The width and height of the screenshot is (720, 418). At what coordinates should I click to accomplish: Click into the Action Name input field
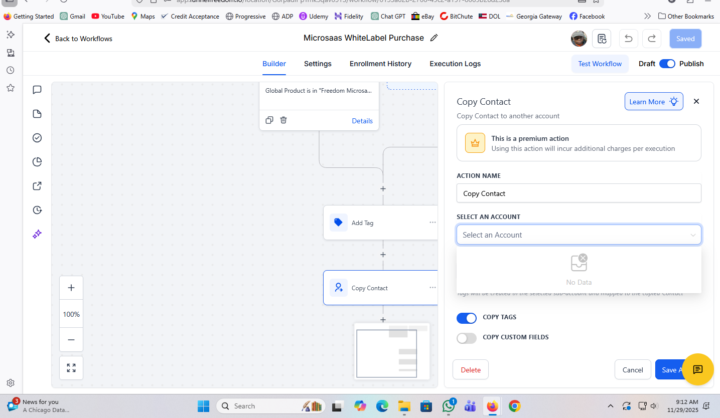pyautogui.click(x=579, y=193)
